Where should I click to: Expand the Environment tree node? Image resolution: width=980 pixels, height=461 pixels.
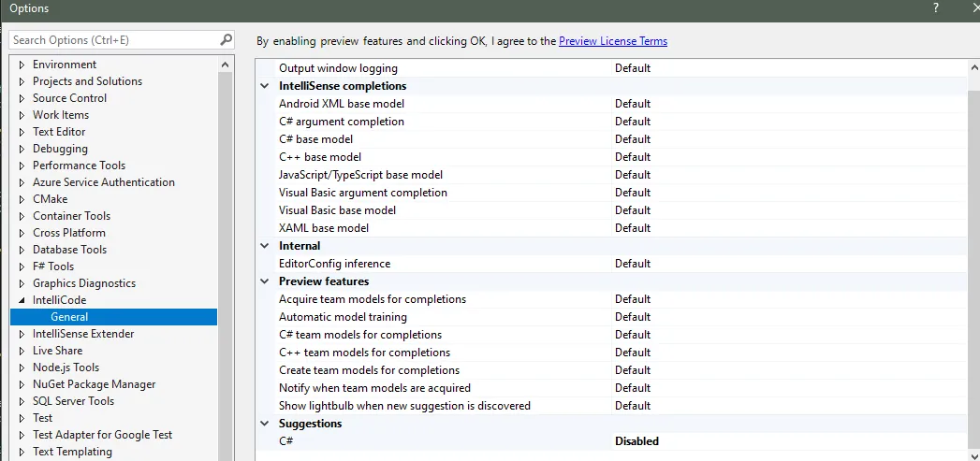pos(22,65)
